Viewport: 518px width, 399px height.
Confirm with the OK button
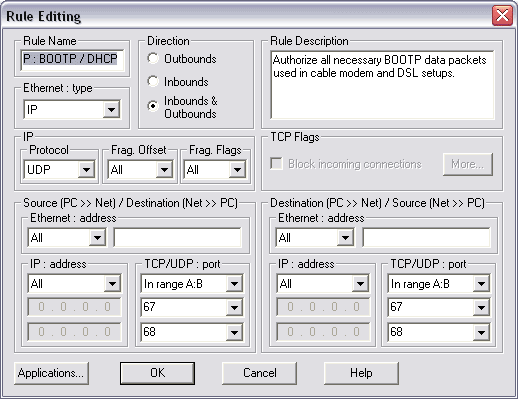[x=157, y=373]
